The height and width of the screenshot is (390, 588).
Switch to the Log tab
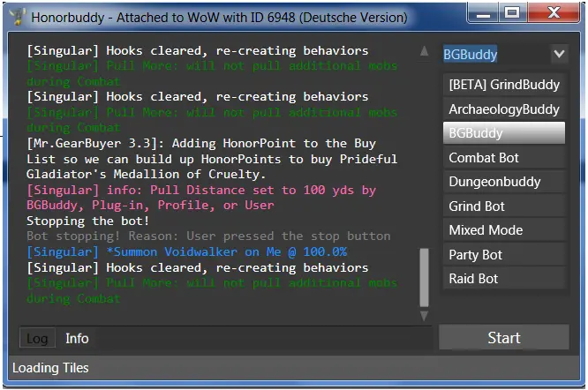(x=37, y=338)
